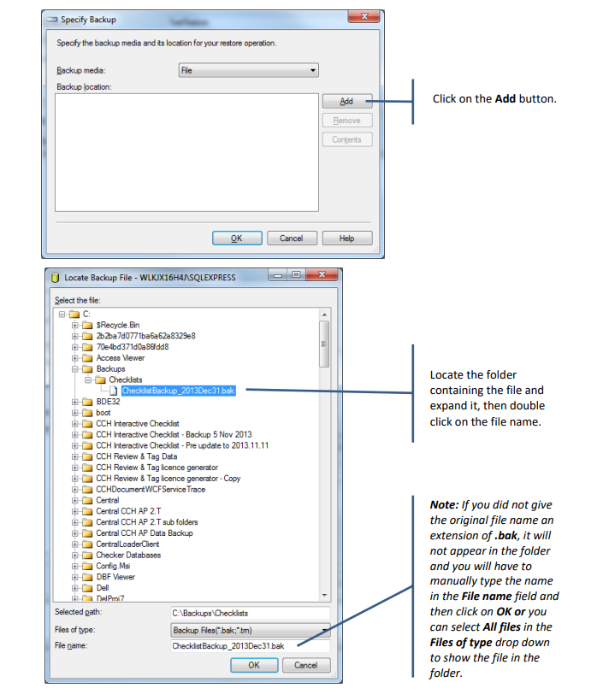Click the CentralLoaderClient folder icon
Image resolution: width=603 pixels, height=700 pixels.
[87, 544]
